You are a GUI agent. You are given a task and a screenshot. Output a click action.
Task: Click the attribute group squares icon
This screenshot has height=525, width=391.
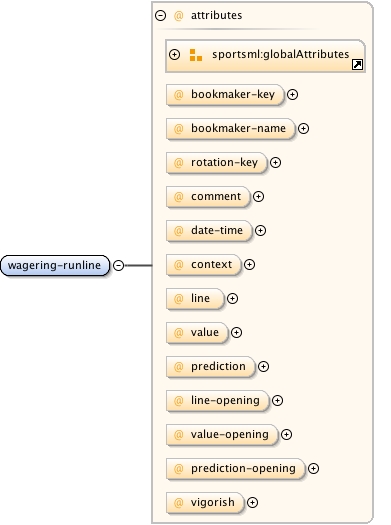tap(196, 55)
